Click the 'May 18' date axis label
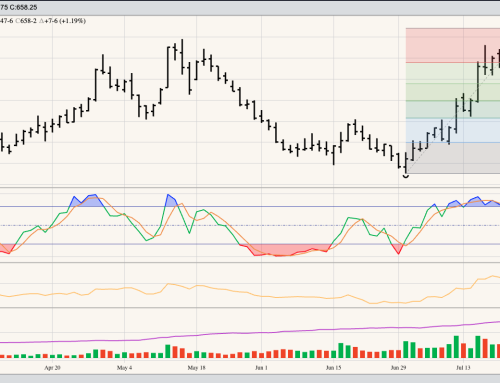500x383 pixels. tap(196, 368)
